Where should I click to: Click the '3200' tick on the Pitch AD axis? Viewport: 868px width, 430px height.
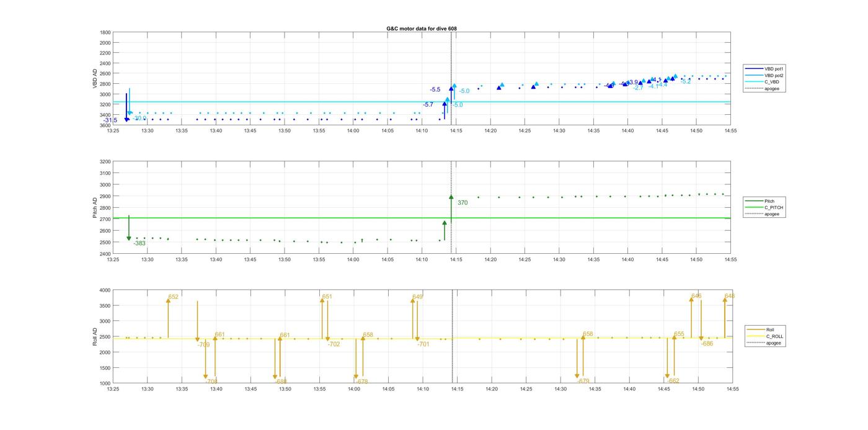[x=105, y=161]
